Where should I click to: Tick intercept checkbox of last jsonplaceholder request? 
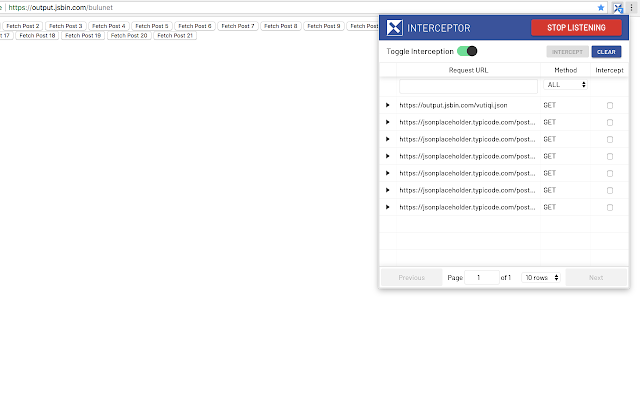(x=610, y=207)
